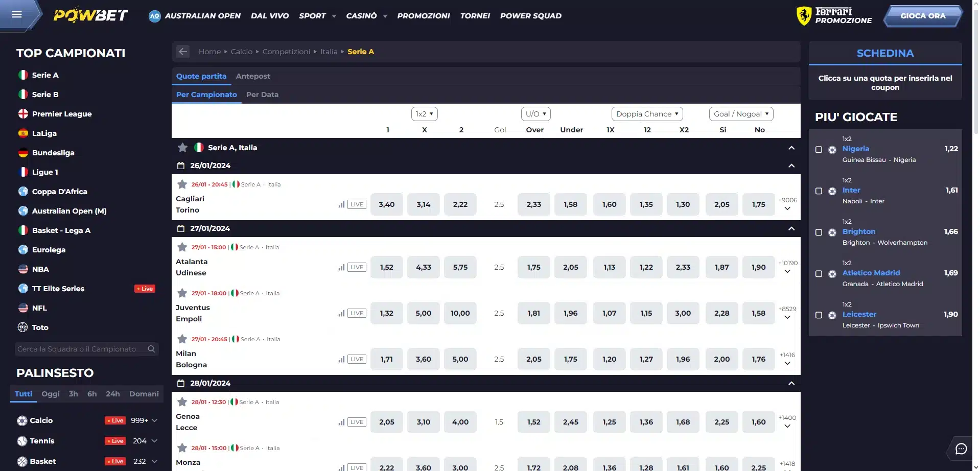Select the 24h filter in Palinsesto
The width and height of the screenshot is (980, 471).
pos(113,394)
